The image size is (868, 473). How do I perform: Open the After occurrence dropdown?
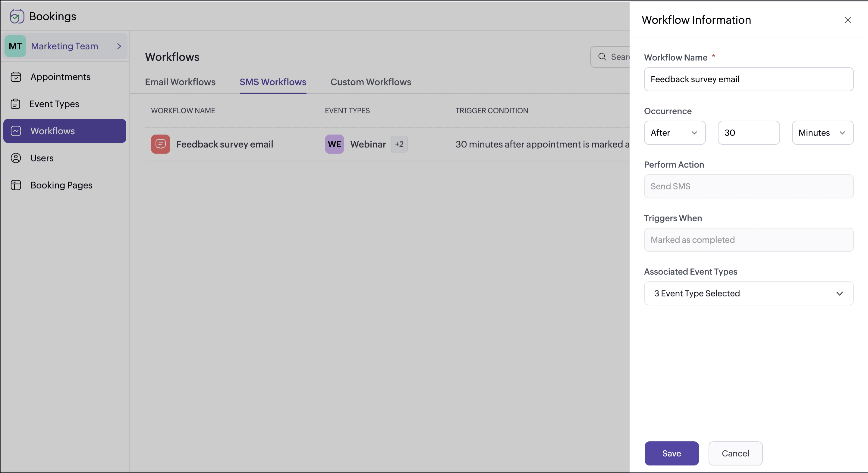675,133
